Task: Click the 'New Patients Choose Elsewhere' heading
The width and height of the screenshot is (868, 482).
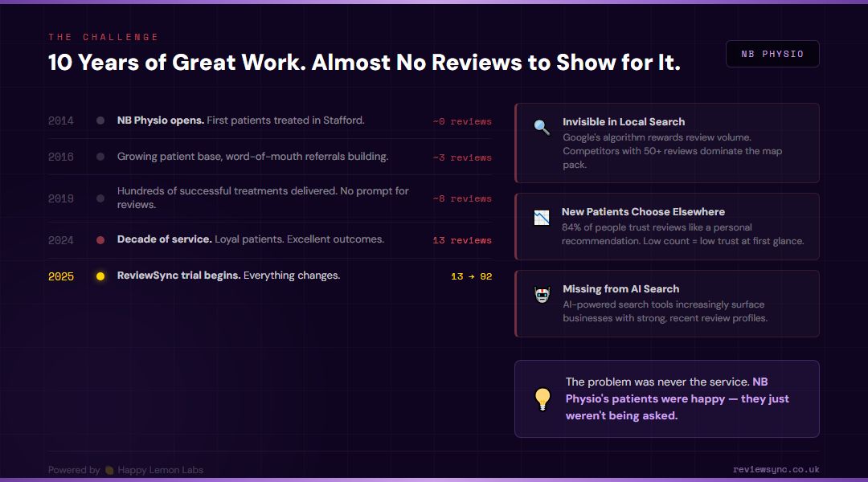Action: (643, 212)
